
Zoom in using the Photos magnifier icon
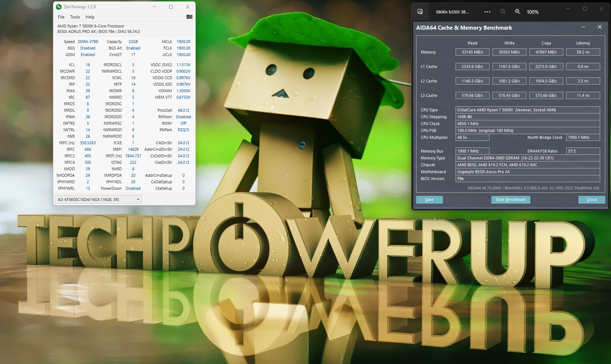(x=518, y=12)
